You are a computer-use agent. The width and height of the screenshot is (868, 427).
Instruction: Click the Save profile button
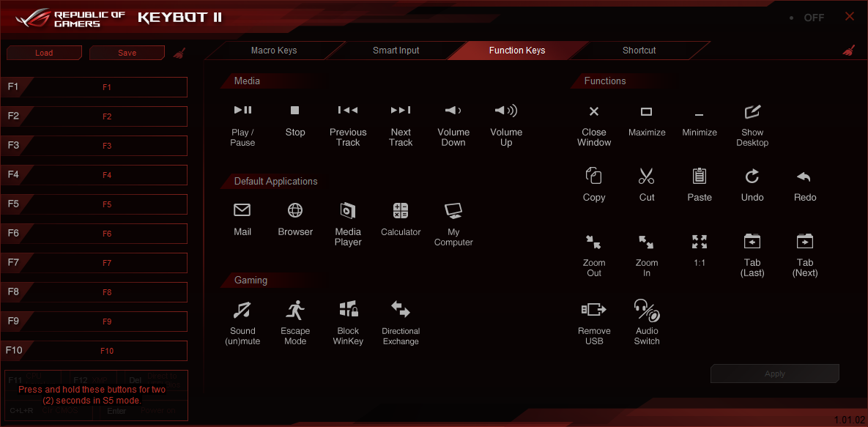point(127,53)
